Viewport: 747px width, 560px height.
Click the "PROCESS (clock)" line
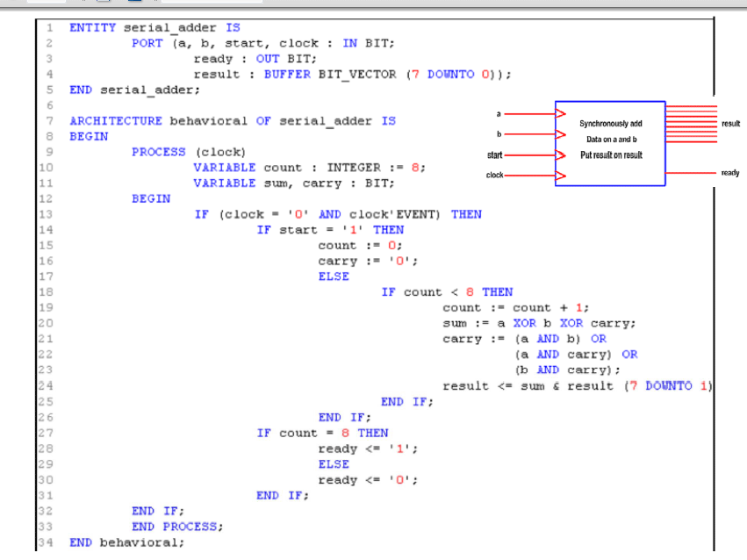189,152
